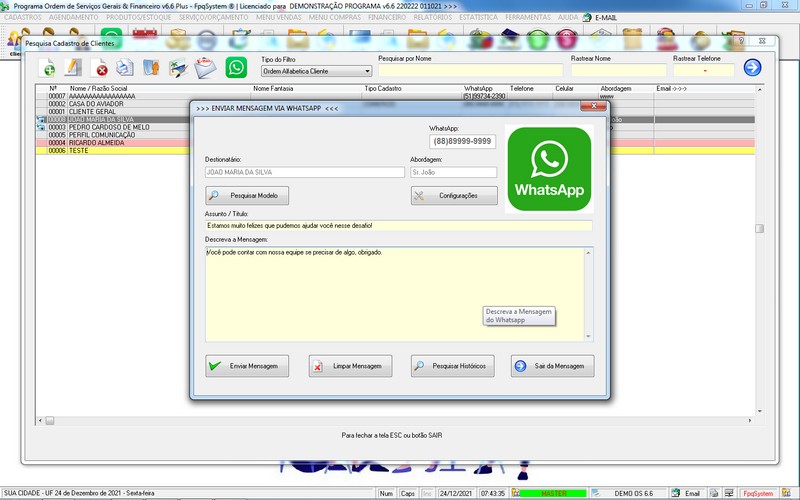The width and height of the screenshot is (800, 500).
Task: Click the edit client pencil icon
Action: (x=73, y=67)
